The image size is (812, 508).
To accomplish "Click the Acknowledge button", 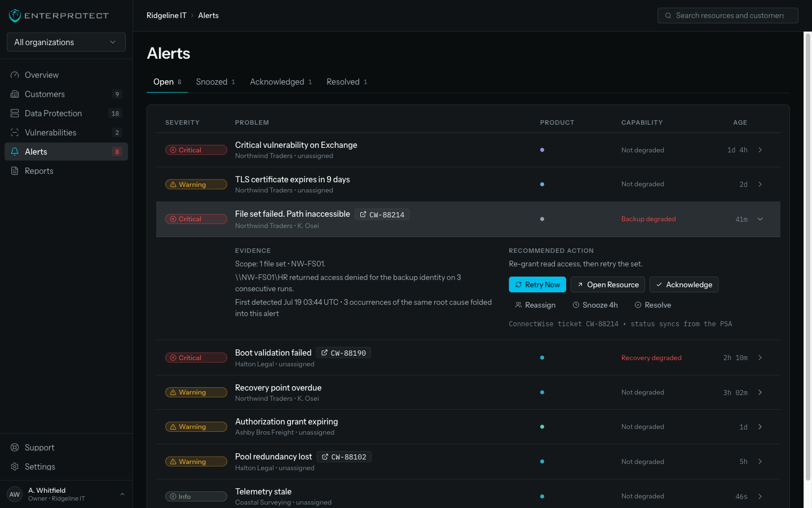I will click(x=684, y=284).
